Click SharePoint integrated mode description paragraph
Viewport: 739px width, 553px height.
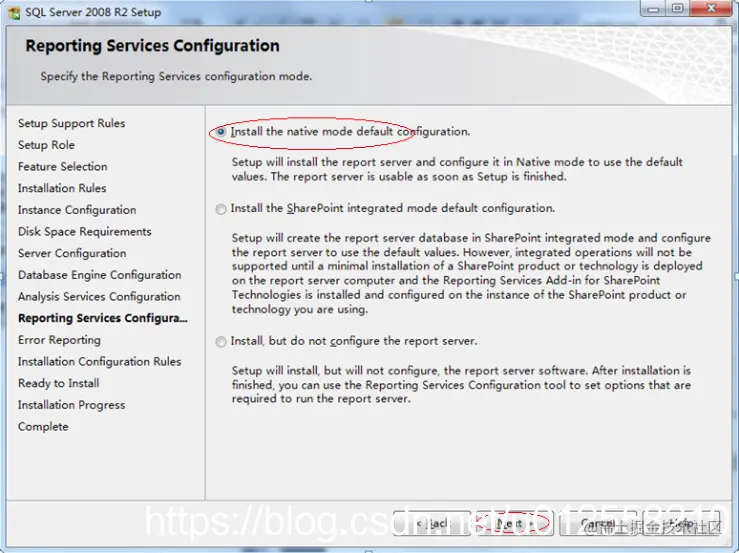[471, 273]
